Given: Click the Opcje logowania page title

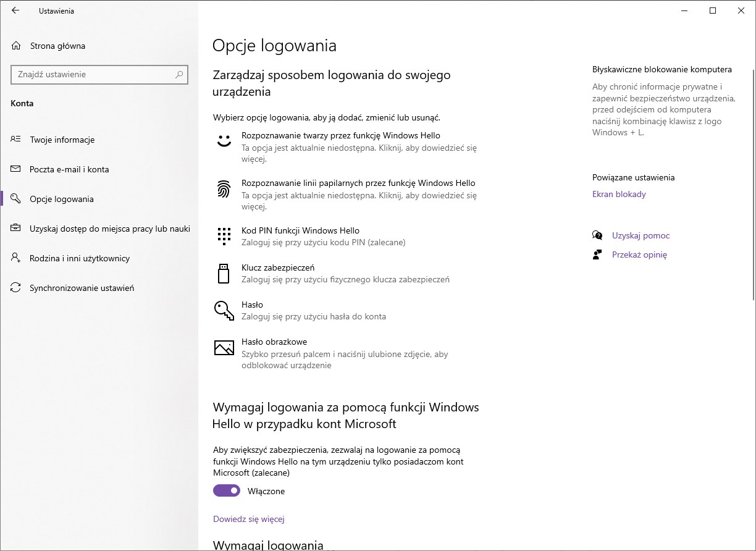Looking at the screenshot, I should pyautogui.click(x=274, y=46).
